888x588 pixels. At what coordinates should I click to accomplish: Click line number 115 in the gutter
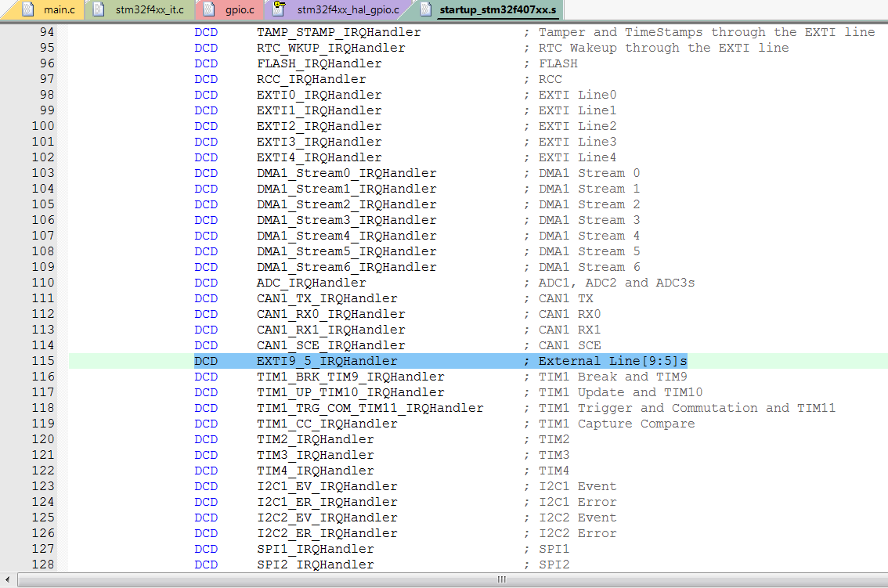[43, 361]
